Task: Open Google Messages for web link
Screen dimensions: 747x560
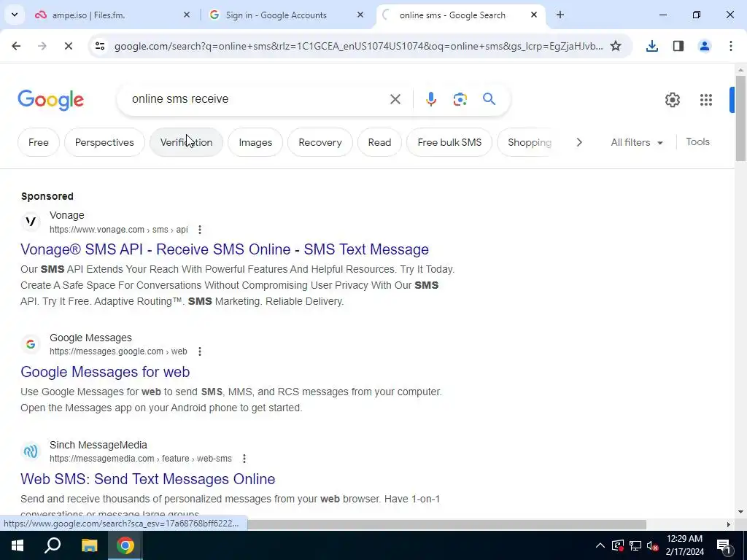Action: pos(105,372)
